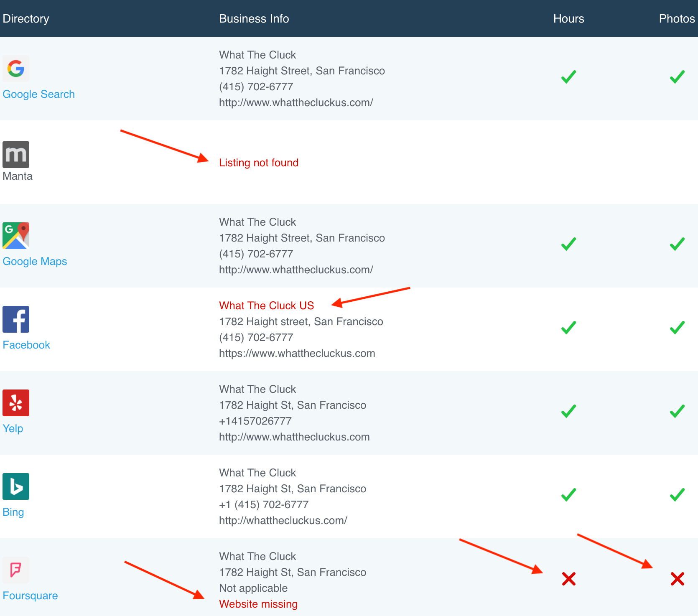This screenshot has width=698, height=616.
Task: Click the Yelp logo icon
Action: [x=16, y=403]
